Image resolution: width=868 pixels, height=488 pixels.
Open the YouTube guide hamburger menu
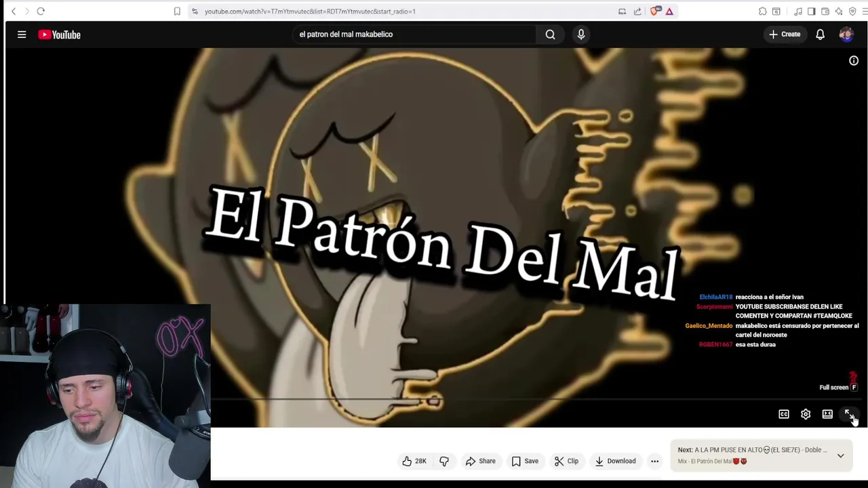[22, 35]
